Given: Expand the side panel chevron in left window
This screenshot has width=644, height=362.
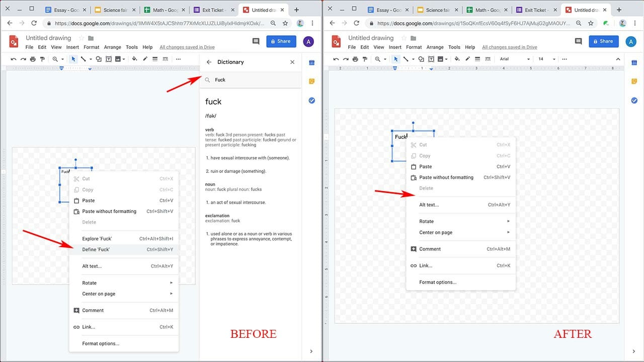Looking at the screenshot, I should point(311,351).
